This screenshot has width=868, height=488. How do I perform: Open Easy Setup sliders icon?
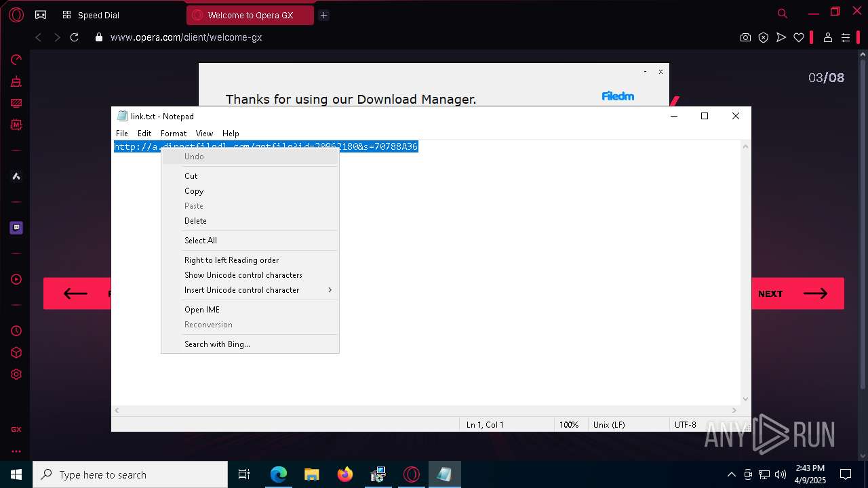click(x=846, y=37)
